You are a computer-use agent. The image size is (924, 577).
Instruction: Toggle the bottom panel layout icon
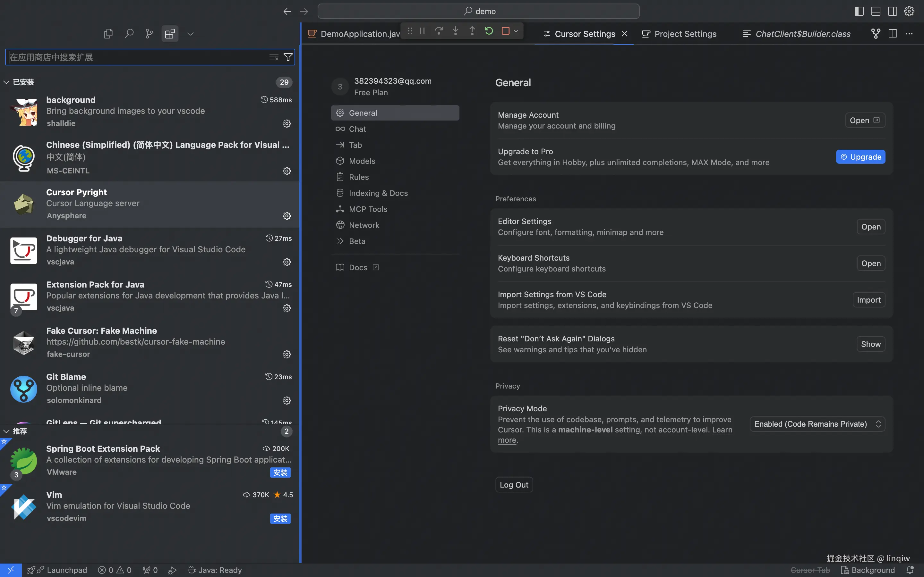pos(876,12)
